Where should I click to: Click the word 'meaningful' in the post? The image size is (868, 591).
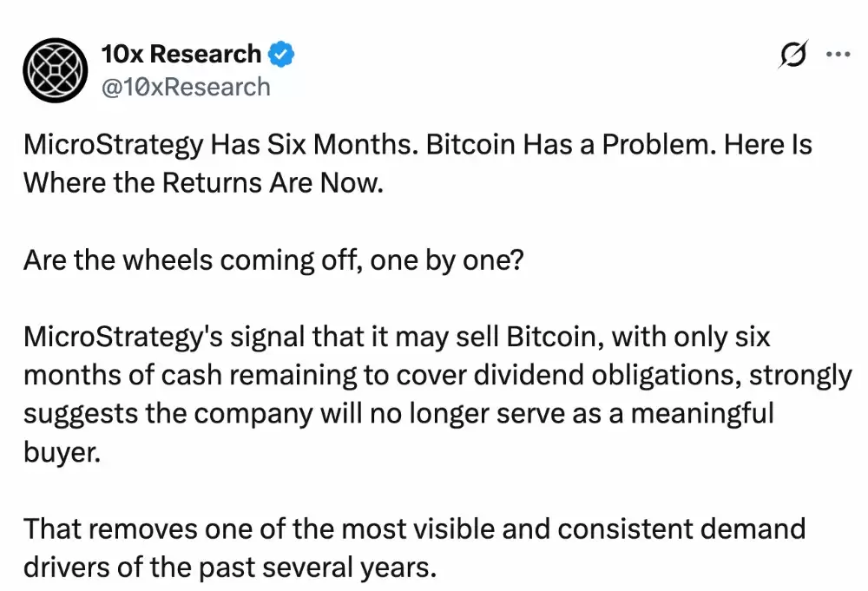(x=702, y=414)
